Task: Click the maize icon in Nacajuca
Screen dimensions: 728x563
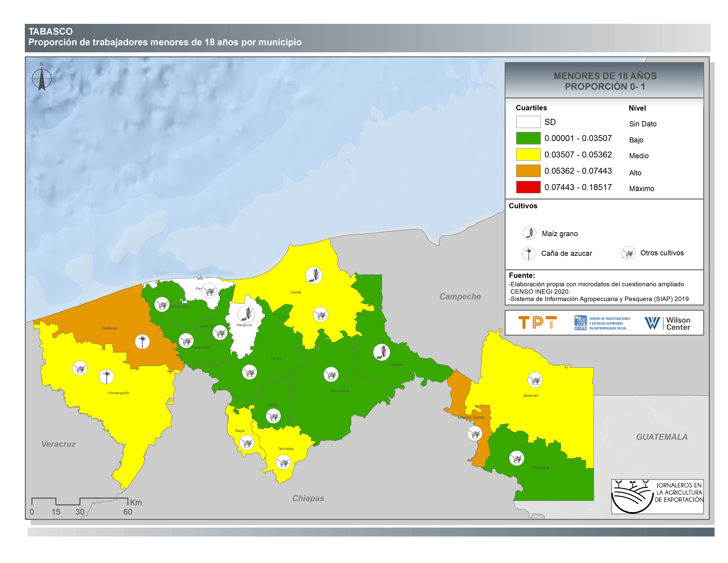Action: pos(246,314)
